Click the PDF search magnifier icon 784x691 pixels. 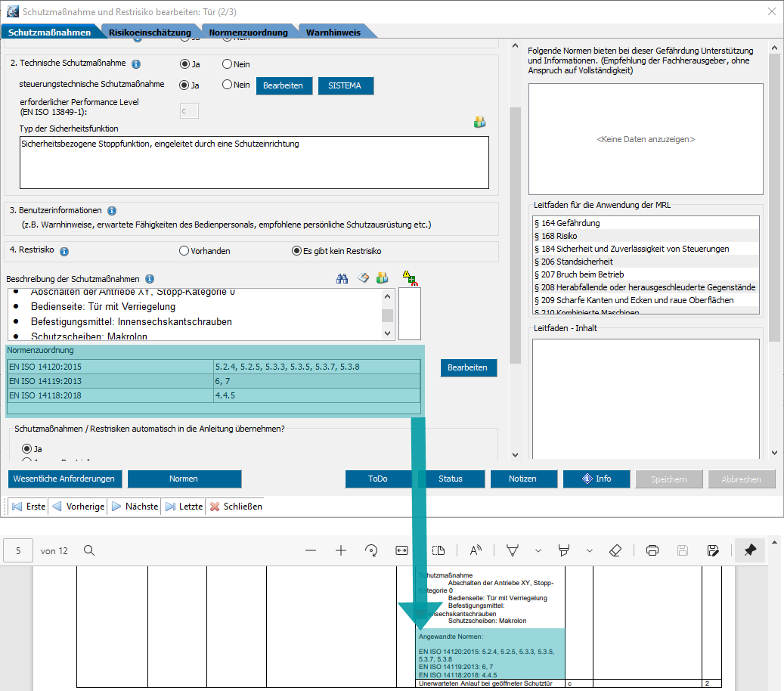pyautogui.click(x=89, y=550)
